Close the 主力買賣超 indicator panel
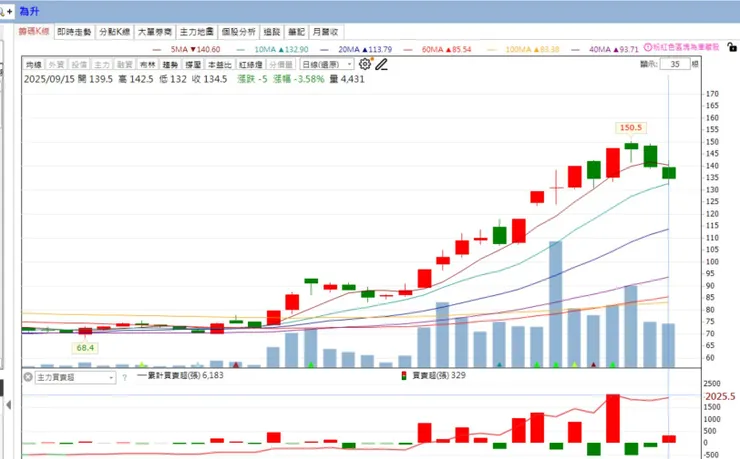The height and width of the screenshot is (459, 740). (28, 377)
